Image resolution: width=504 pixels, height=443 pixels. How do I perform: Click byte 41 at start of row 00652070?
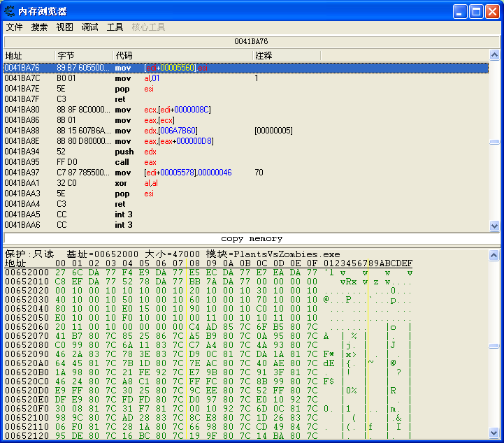(60, 335)
